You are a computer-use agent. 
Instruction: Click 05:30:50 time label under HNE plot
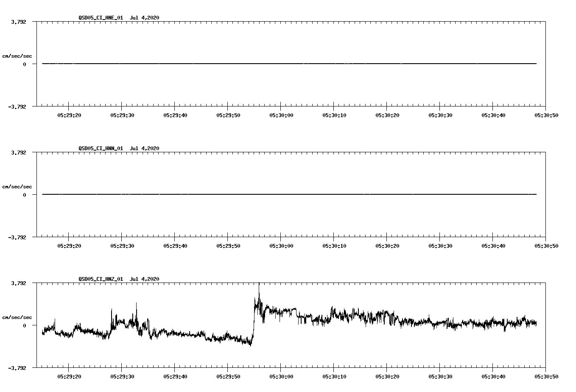point(547,115)
